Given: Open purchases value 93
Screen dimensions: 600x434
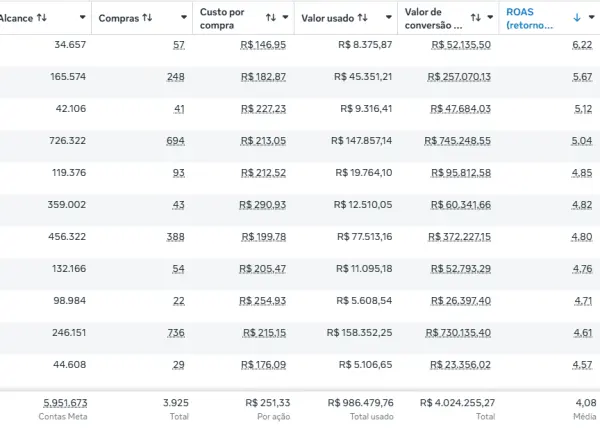Looking at the screenshot, I should tap(179, 173).
